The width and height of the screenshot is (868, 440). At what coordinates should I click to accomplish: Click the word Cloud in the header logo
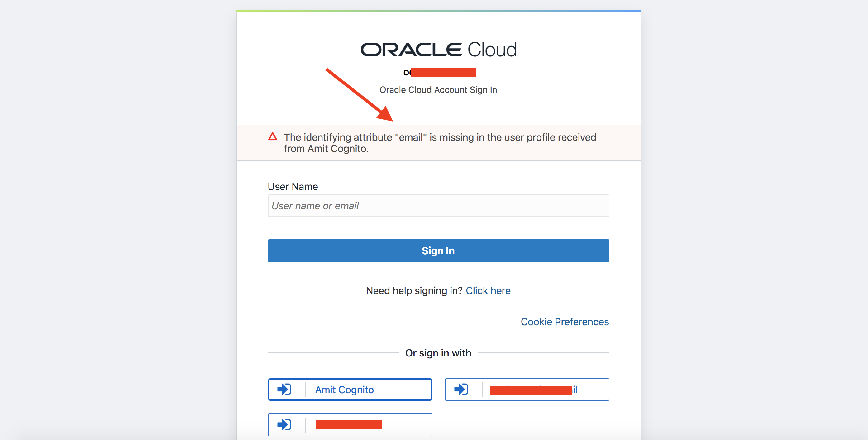[x=492, y=50]
